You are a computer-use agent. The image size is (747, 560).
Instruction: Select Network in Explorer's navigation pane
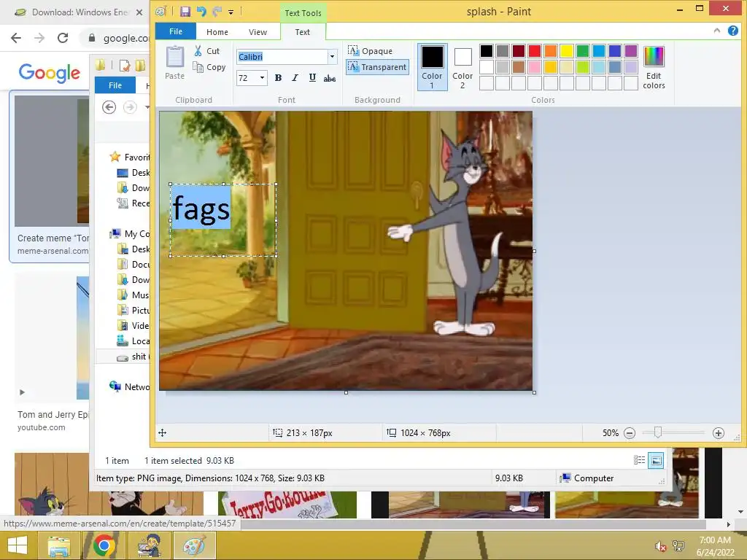[129, 386]
